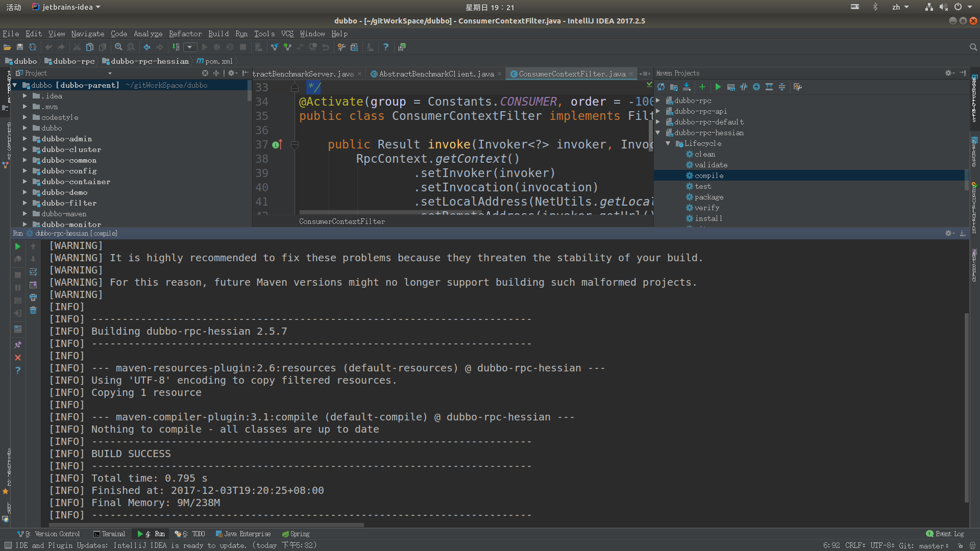The image size is (980, 551).
Task: Open the Spring tool window
Action: [296, 534]
